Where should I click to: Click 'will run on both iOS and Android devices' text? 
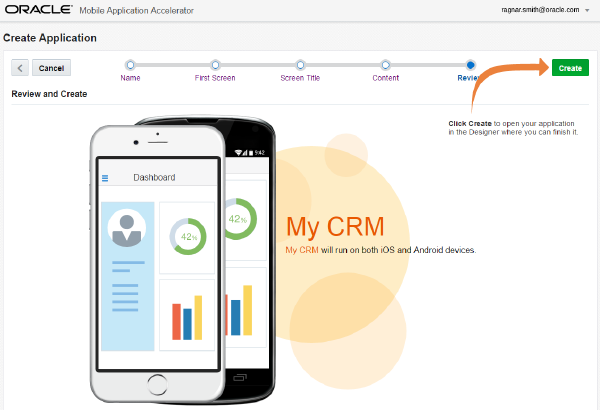tap(398, 250)
